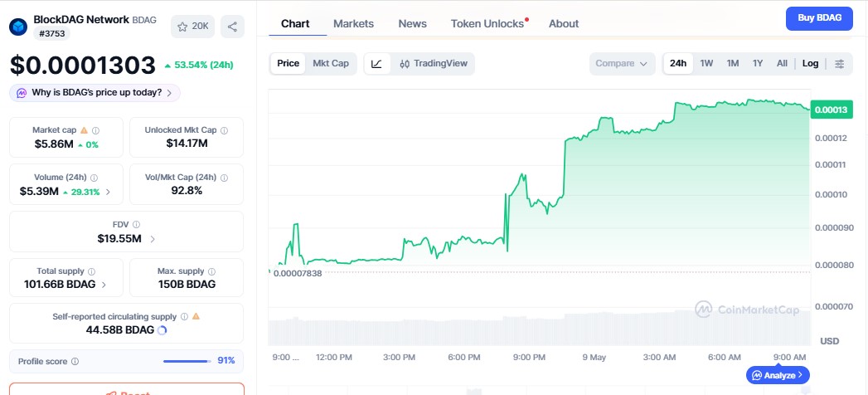Click circulating supply progress ring icon

coord(162,330)
